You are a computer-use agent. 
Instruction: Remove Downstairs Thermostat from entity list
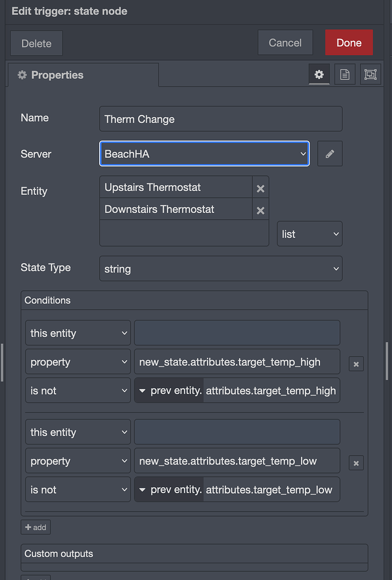click(261, 210)
